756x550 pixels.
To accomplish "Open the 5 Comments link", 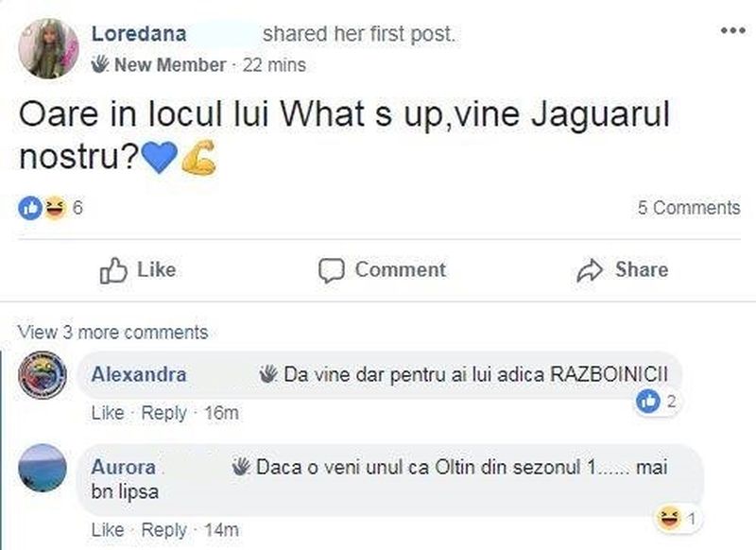I will pyautogui.click(x=689, y=208).
